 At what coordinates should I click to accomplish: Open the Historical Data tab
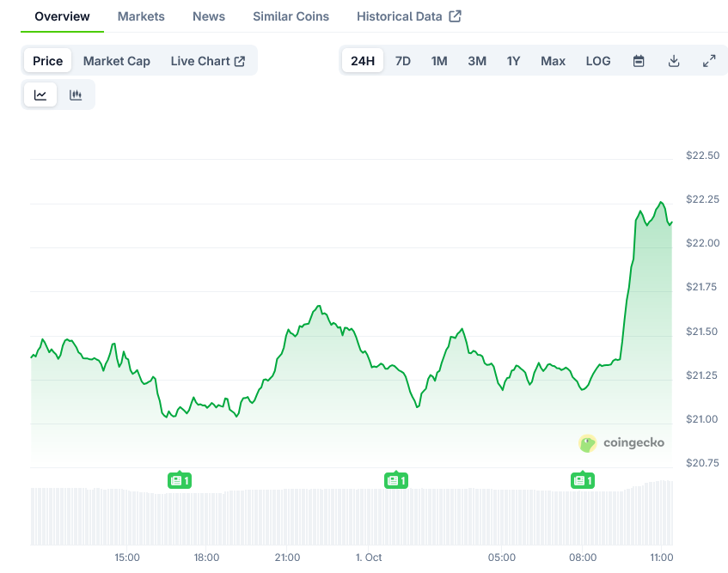pos(408,16)
